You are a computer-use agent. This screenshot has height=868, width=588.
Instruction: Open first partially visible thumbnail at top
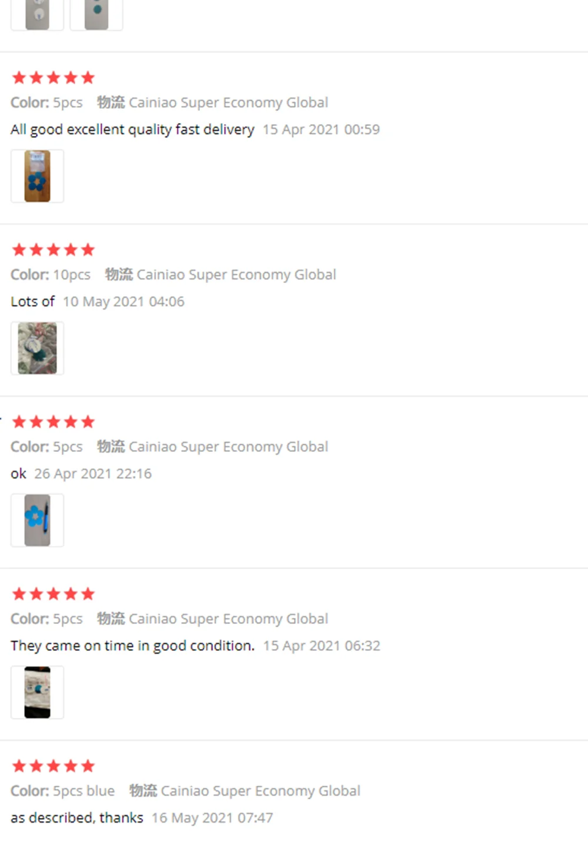coord(37,15)
